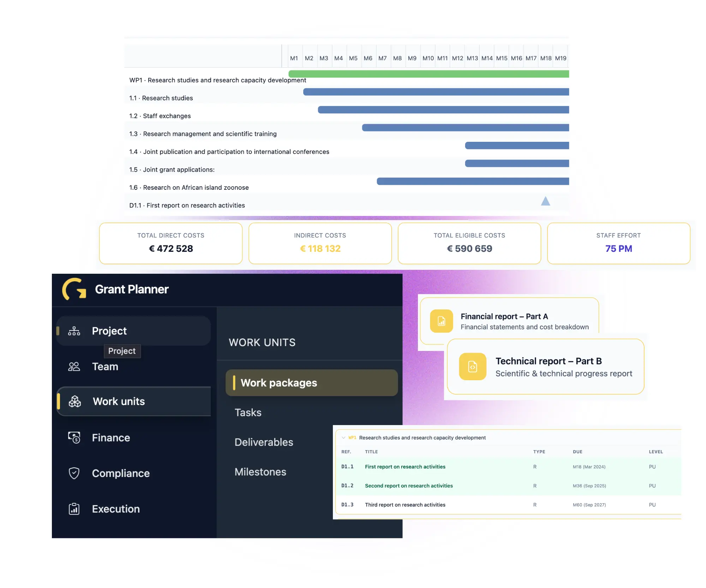Click the M18 (Mar 2024) due date
Viewport: 706px width, 588px height.
coord(589,467)
